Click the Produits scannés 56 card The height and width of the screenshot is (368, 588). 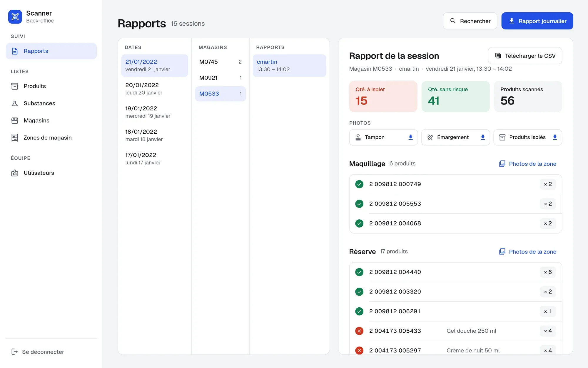528,96
